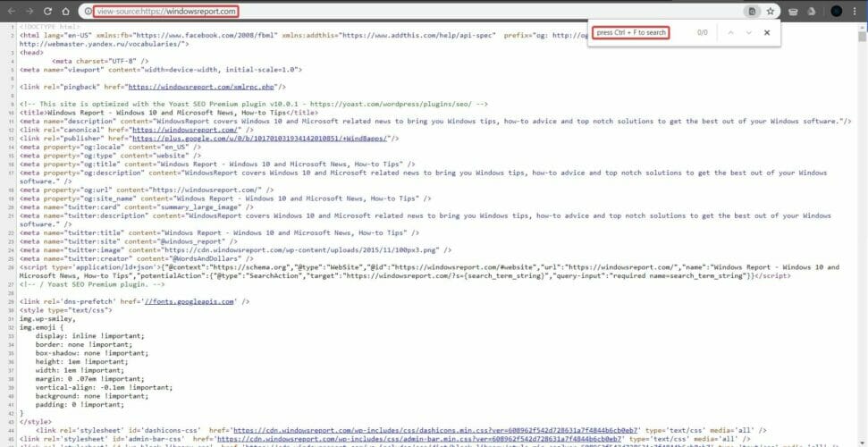
Task: Click the <!DOCTYPE html> line
Action: [49, 27]
